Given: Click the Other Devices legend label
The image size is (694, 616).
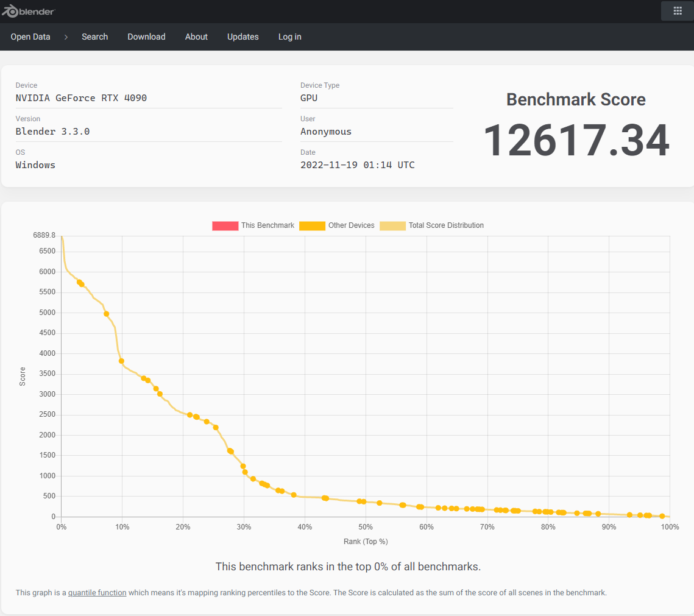Looking at the screenshot, I should [352, 225].
